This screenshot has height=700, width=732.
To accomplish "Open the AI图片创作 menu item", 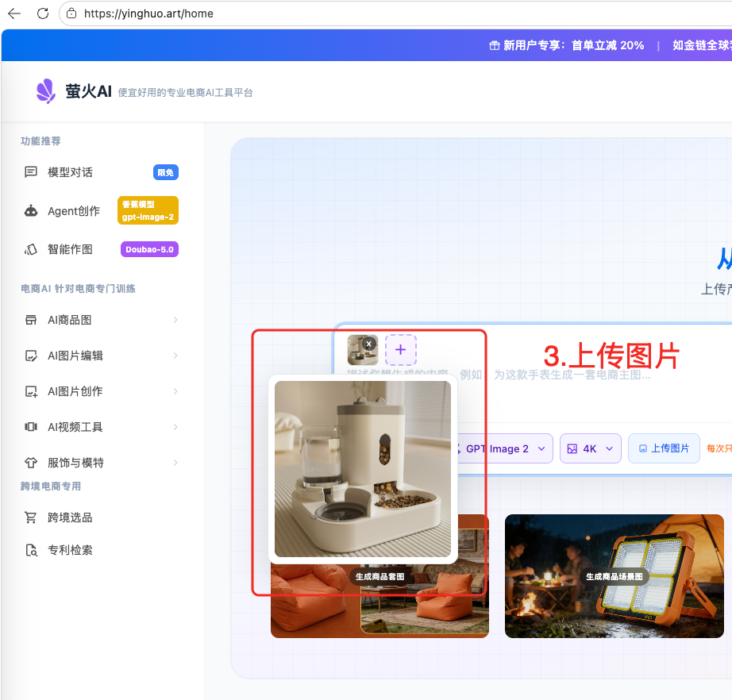I will point(75,391).
